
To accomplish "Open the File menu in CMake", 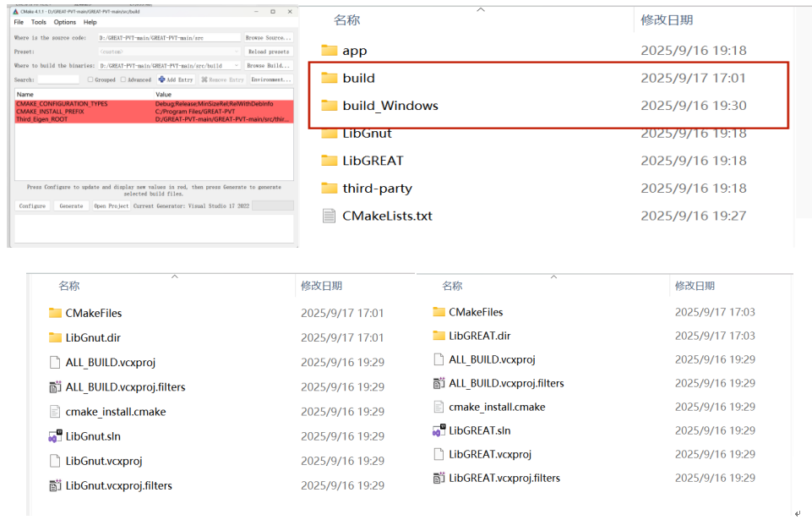I will coord(19,22).
